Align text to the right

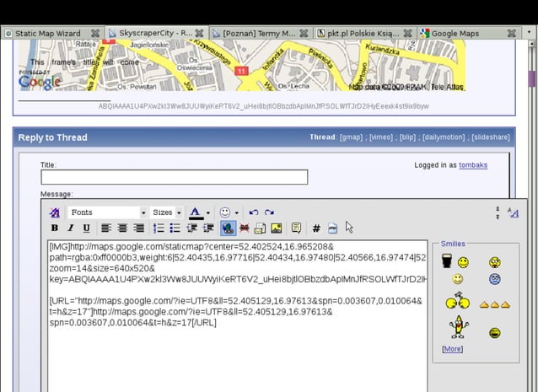coord(137,228)
